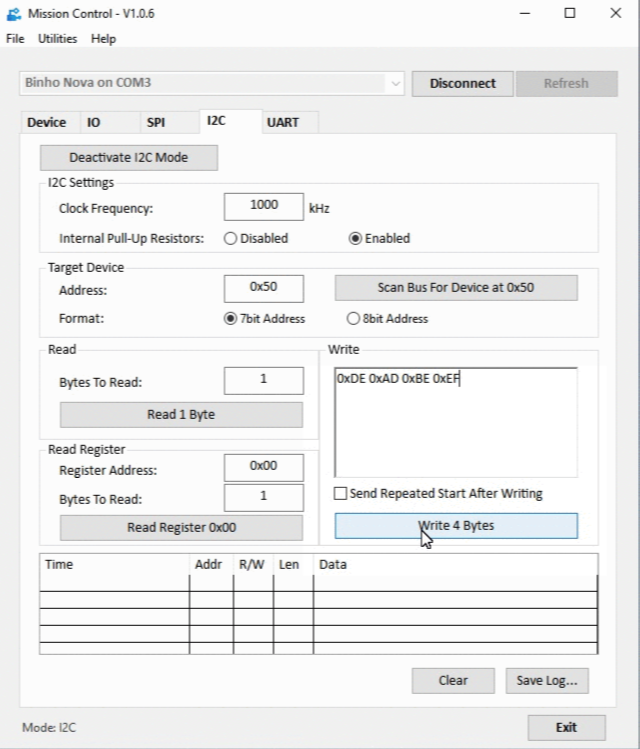
Task: Select Disabled for internal pull-up resistors
Action: (x=230, y=239)
